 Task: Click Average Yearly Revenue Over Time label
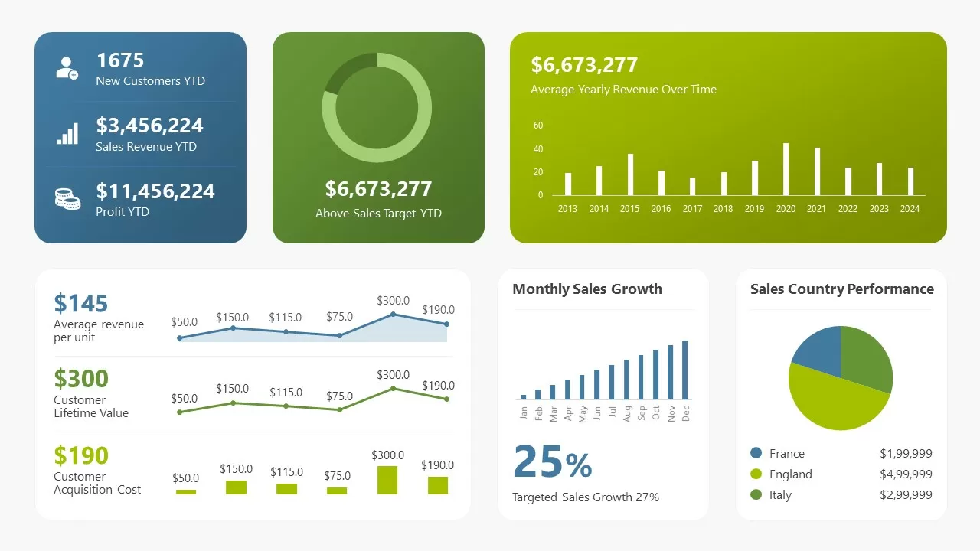(x=624, y=90)
